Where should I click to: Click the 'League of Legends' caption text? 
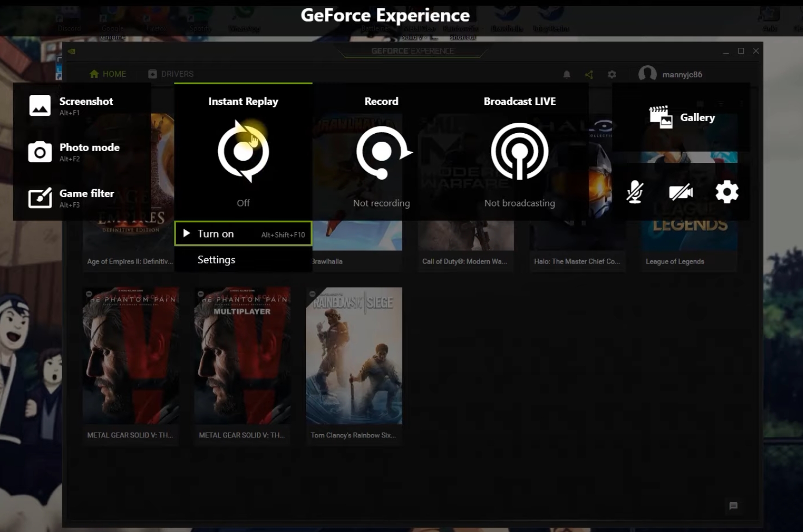point(675,261)
